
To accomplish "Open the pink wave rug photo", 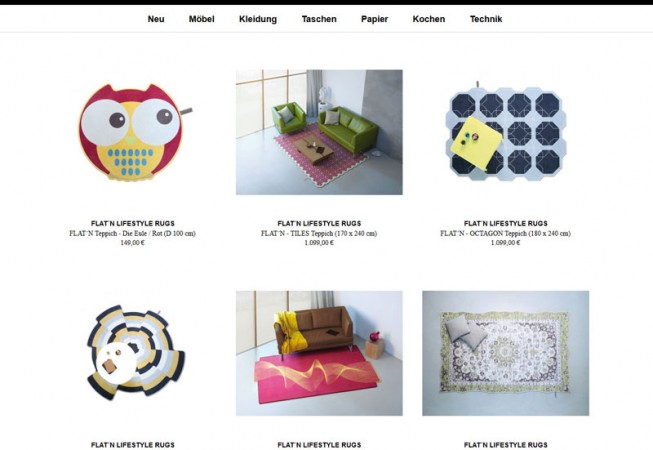I will 319,353.
